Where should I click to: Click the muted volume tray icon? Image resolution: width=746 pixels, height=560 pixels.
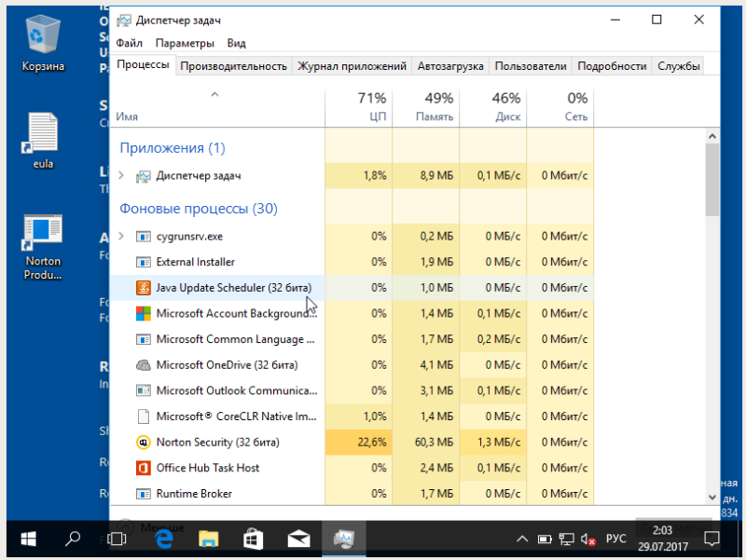pos(588,540)
